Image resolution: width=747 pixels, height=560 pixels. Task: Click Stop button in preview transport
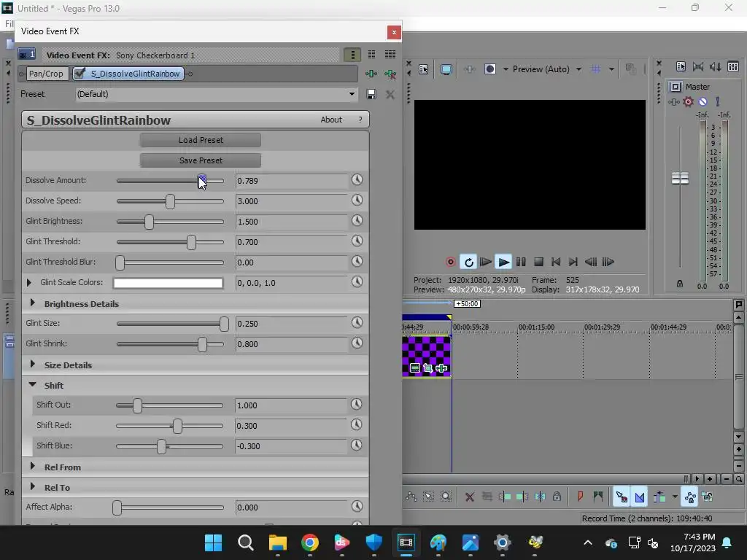(539, 262)
